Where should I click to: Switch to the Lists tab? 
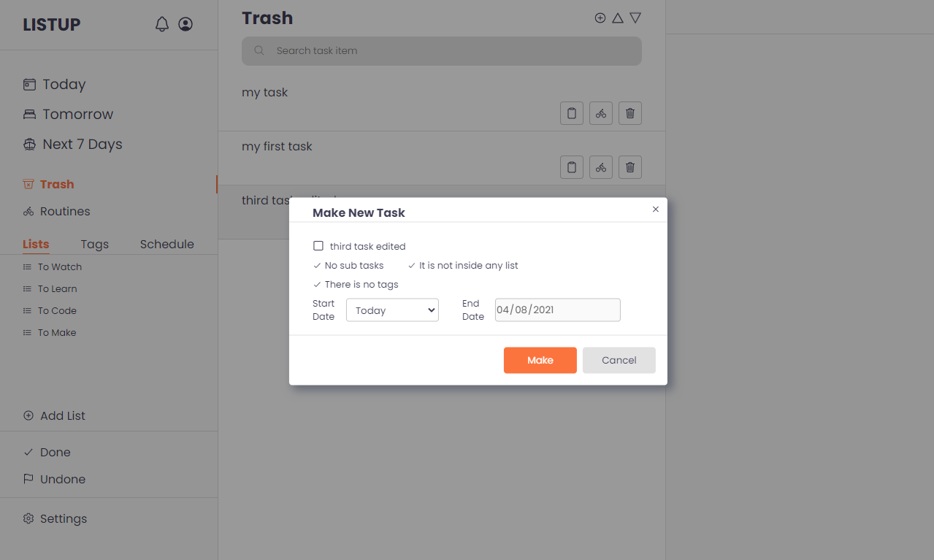point(36,244)
